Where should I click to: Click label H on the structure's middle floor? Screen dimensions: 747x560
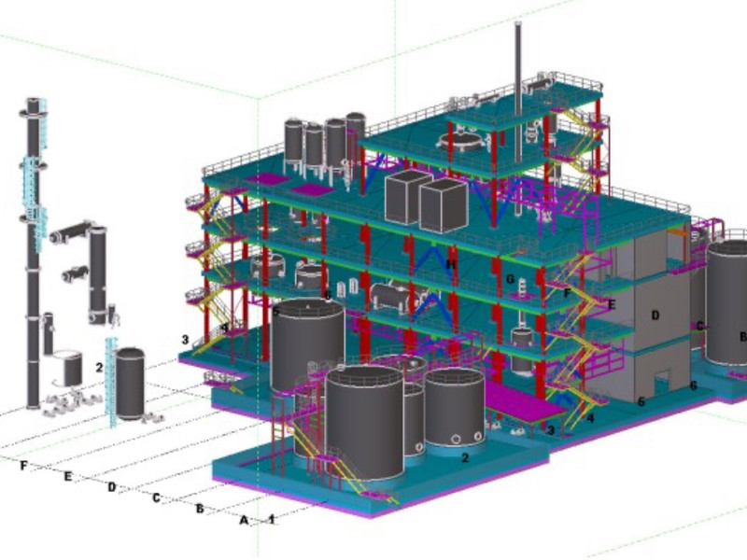tap(451, 265)
